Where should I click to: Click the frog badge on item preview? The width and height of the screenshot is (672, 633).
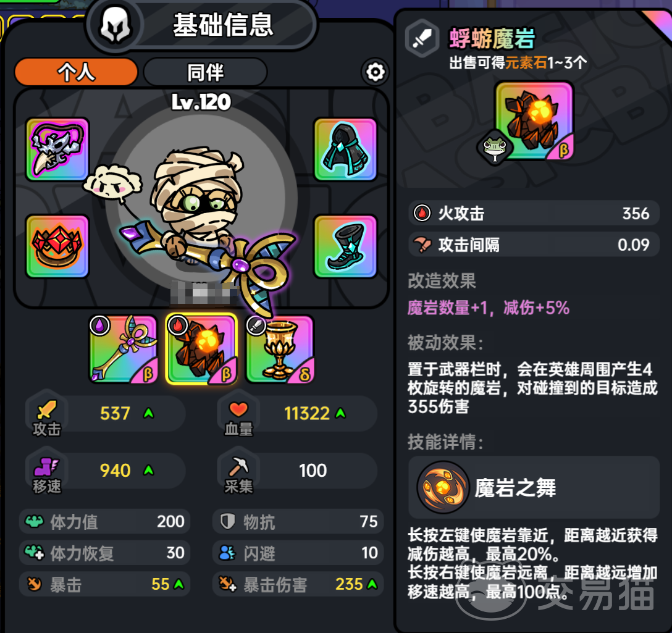[495, 148]
